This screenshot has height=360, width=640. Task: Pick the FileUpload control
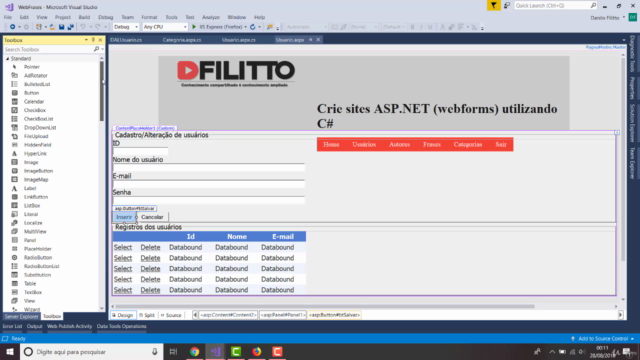tap(36, 136)
